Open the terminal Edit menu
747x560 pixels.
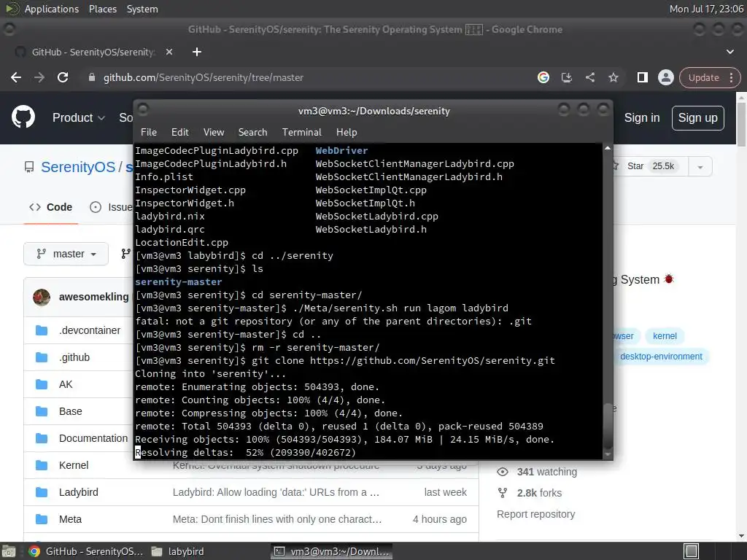[x=179, y=133]
